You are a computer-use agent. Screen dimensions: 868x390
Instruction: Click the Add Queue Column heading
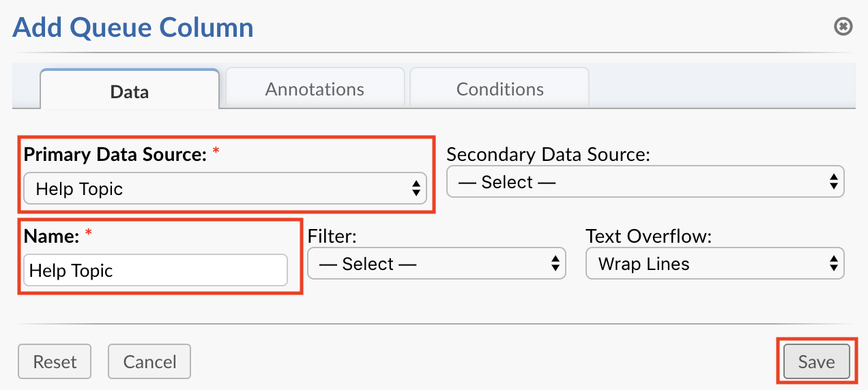click(133, 27)
